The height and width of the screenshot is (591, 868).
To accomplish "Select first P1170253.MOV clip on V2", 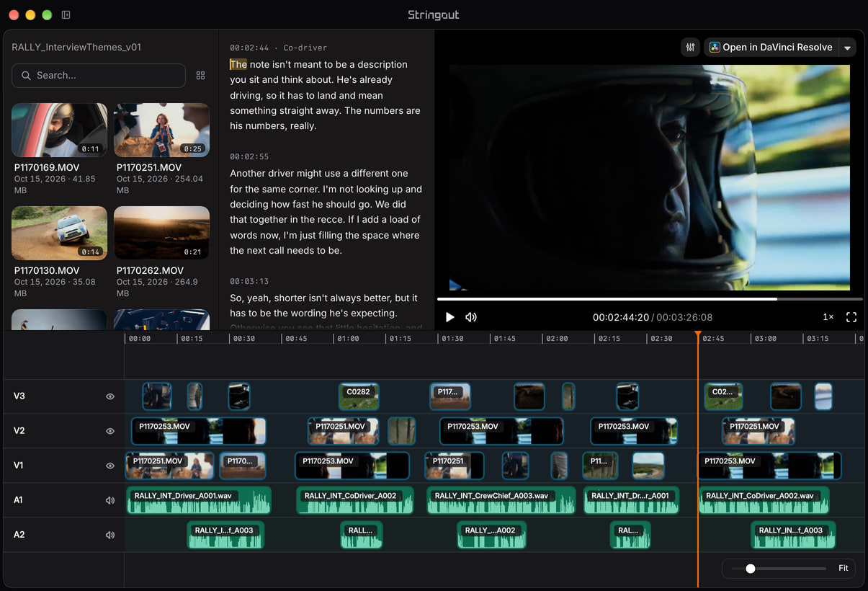I will pyautogui.click(x=199, y=431).
